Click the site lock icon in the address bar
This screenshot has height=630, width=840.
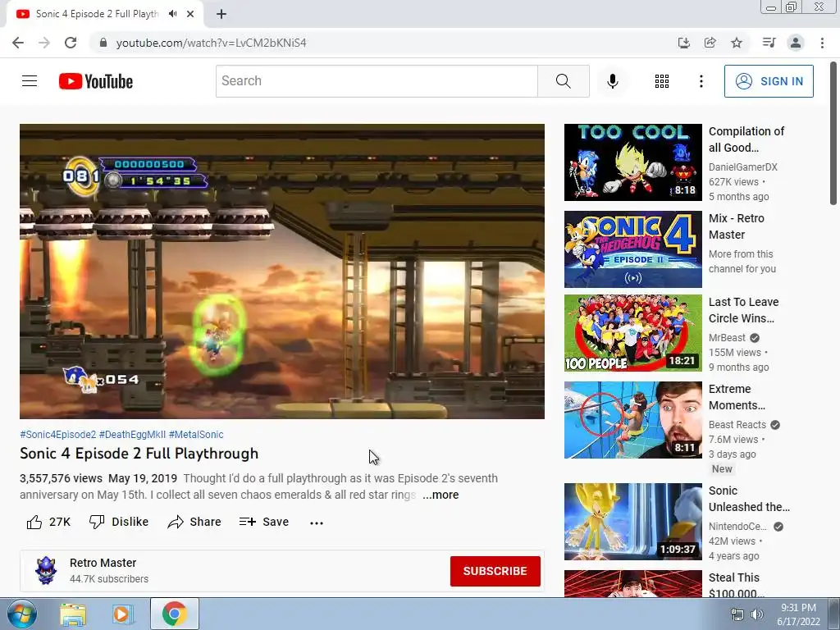pyautogui.click(x=103, y=43)
